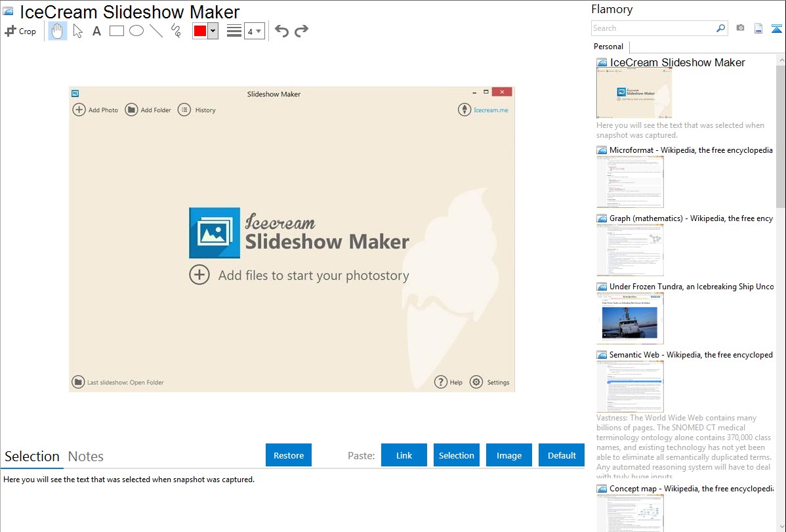The height and width of the screenshot is (532, 786).
Task: Click the 'Add files to start your photostory' text
Action: (314, 276)
